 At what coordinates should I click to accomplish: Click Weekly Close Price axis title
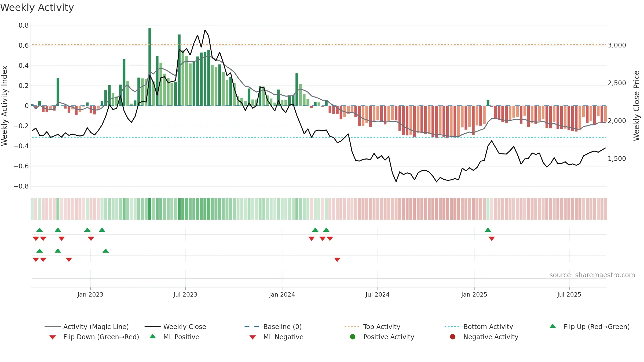pos(636,106)
